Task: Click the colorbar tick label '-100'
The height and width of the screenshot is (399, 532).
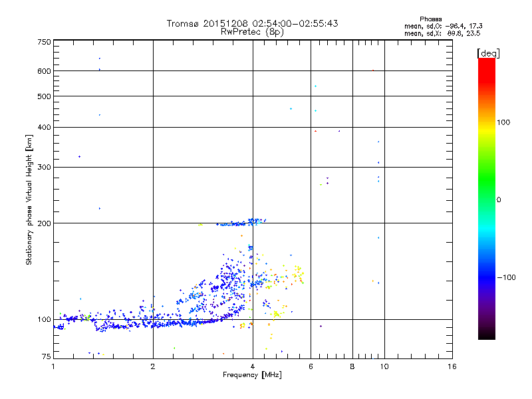Action: coord(506,277)
